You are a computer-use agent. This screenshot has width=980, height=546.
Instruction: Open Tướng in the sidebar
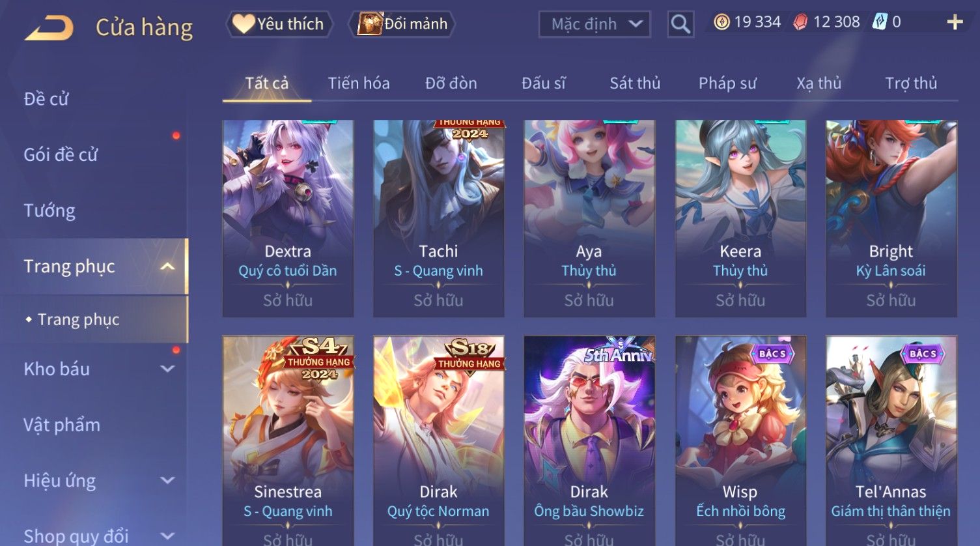(x=49, y=210)
